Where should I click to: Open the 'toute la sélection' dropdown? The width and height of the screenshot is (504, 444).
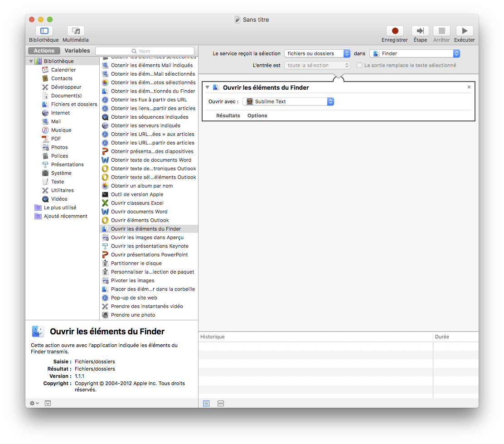pyautogui.click(x=317, y=65)
